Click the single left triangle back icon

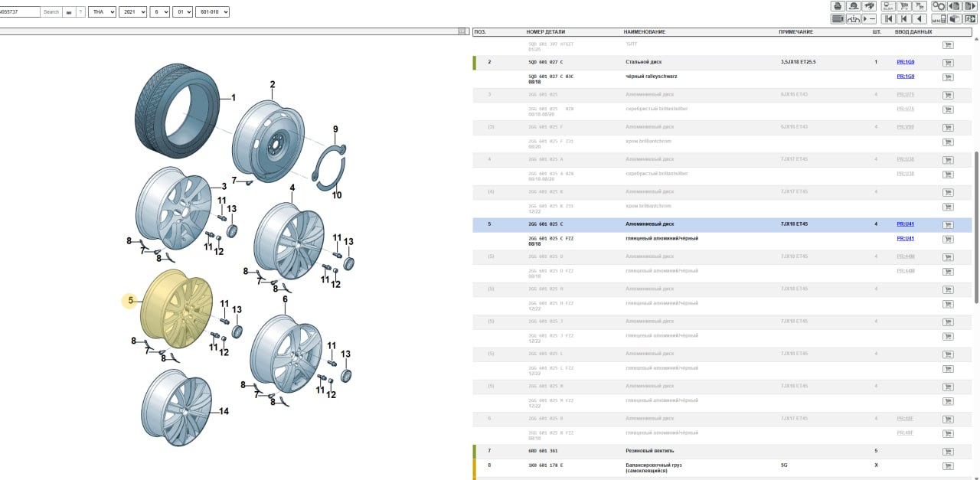pos(920,19)
